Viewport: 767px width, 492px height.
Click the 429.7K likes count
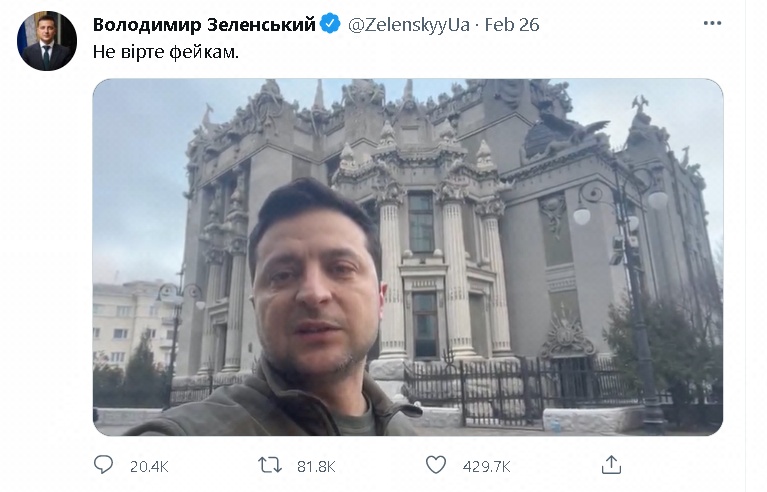tap(486, 467)
